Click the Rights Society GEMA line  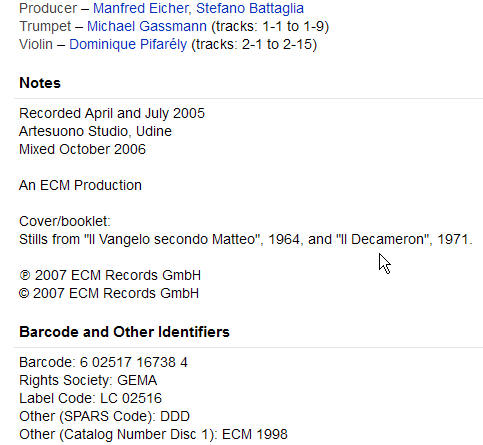coord(88,380)
